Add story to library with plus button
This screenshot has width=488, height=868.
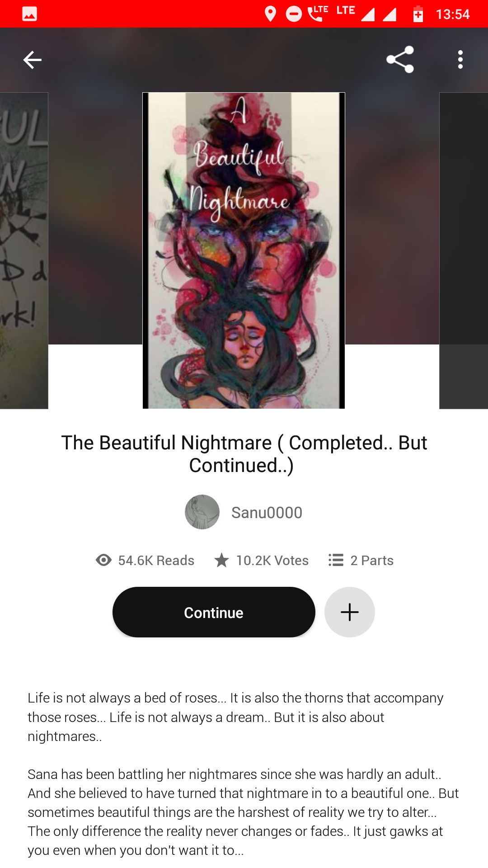click(350, 612)
